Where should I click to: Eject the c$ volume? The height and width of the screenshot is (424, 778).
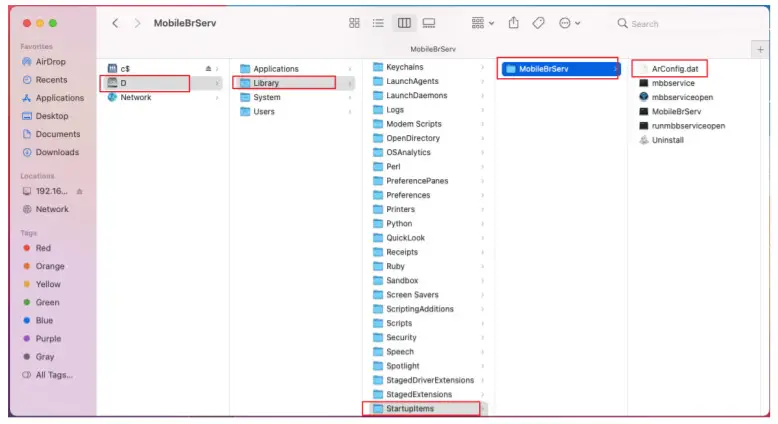click(x=208, y=68)
